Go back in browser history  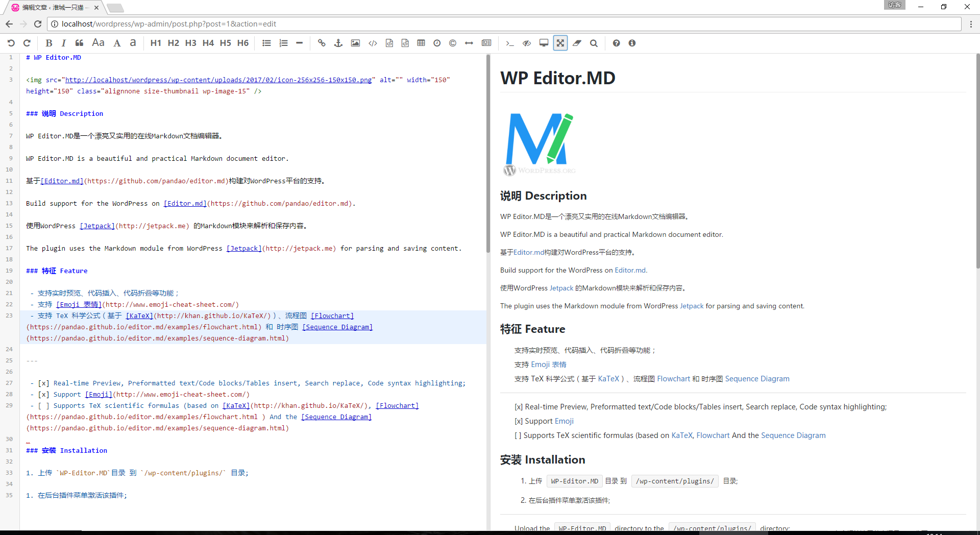pyautogui.click(x=9, y=24)
